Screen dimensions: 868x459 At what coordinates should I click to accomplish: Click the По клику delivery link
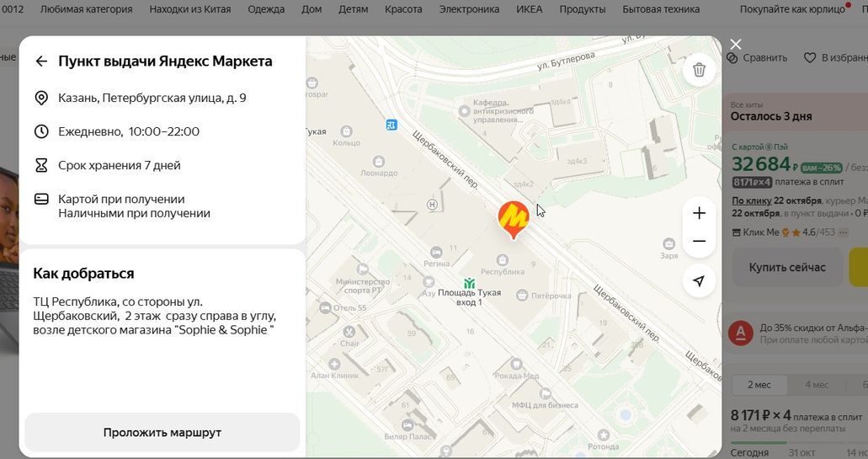(751, 200)
